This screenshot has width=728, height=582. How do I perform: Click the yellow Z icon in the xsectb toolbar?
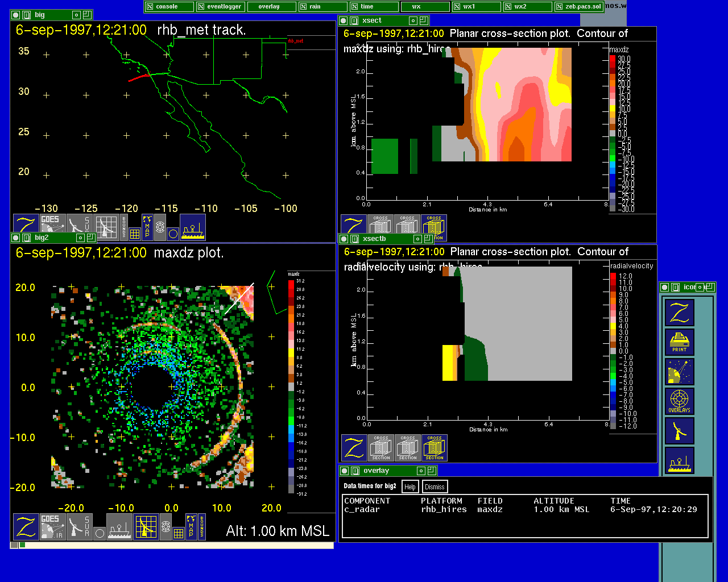[x=354, y=448]
